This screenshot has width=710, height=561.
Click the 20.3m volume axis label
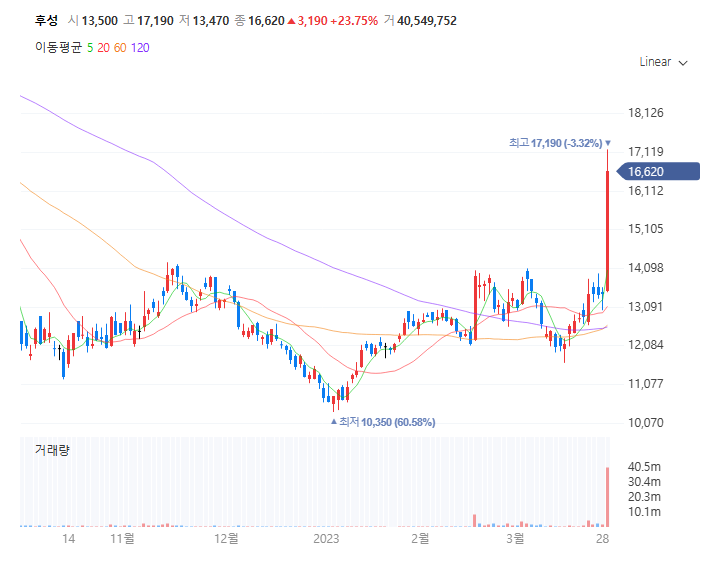(x=644, y=497)
